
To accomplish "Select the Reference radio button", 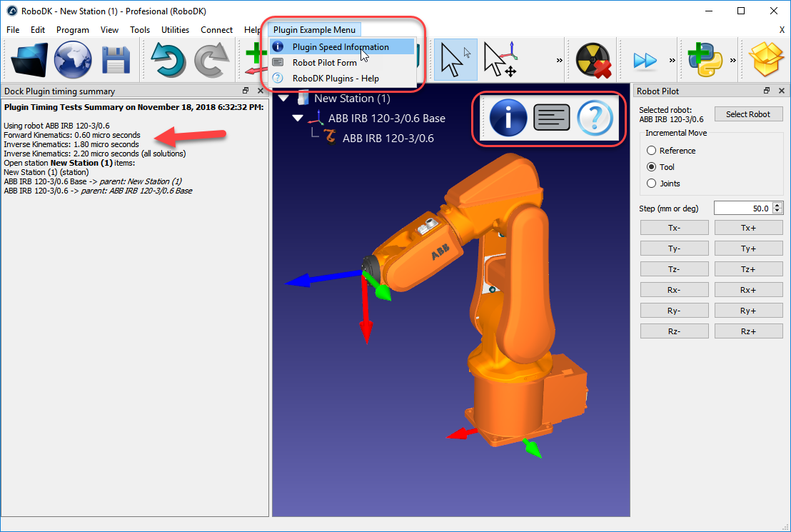I will 651,151.
